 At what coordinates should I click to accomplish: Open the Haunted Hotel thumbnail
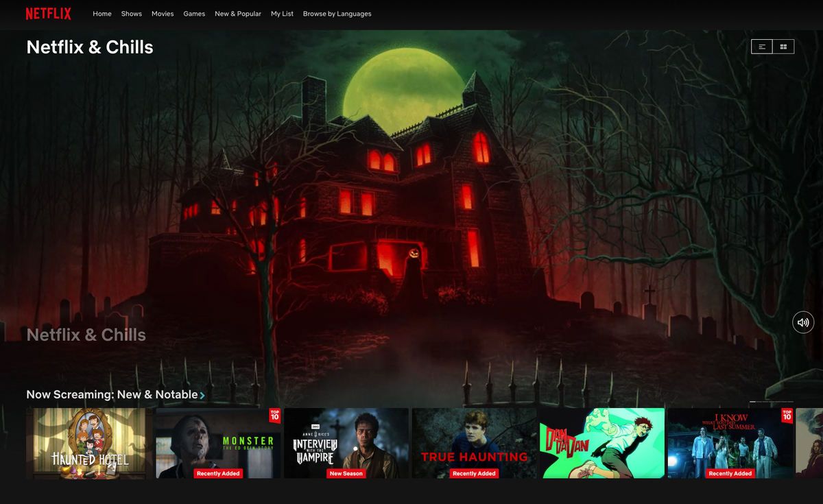tap(86, 443)
